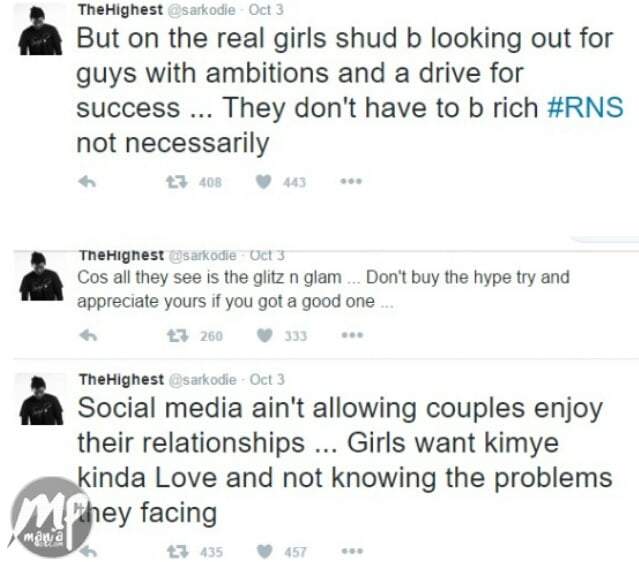The width and height of the screenshot is (639, 562).
Task: Retweet the tweet with 435 retweets
Action: pos(178,552)
